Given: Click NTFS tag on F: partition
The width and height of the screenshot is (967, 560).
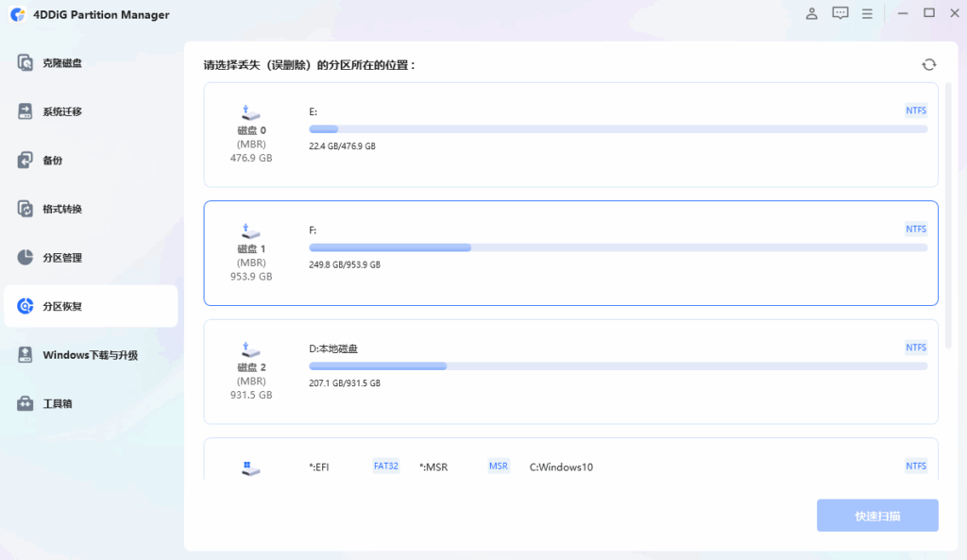Looking at the screenshot, I should point(916,229).
